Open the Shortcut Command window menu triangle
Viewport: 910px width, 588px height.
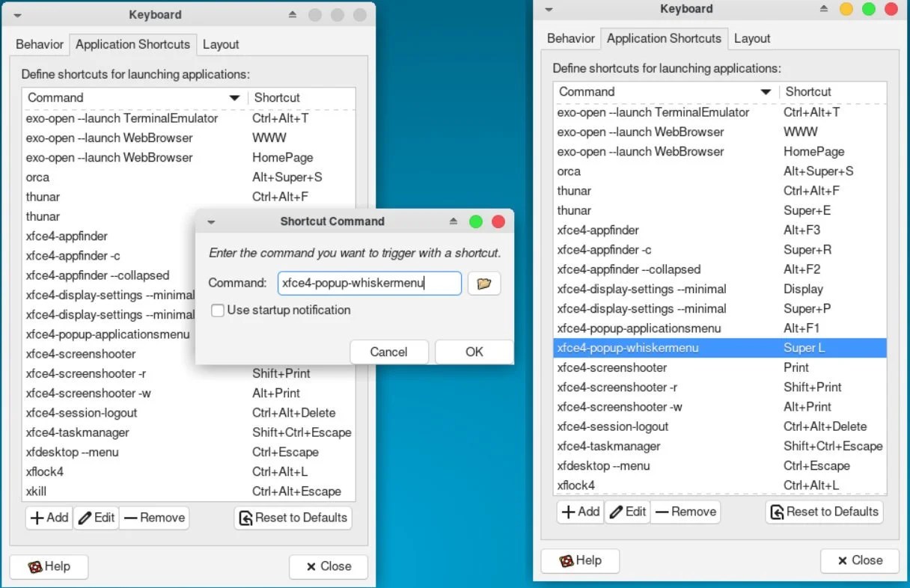pos(210,221)
